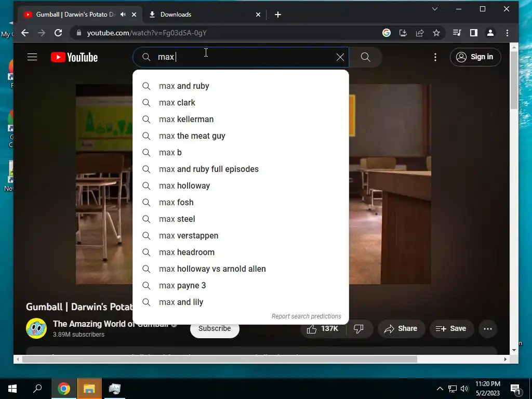Choose 'max payne 3' search suggestion
The image size is (532, 399).
[241, 285]
